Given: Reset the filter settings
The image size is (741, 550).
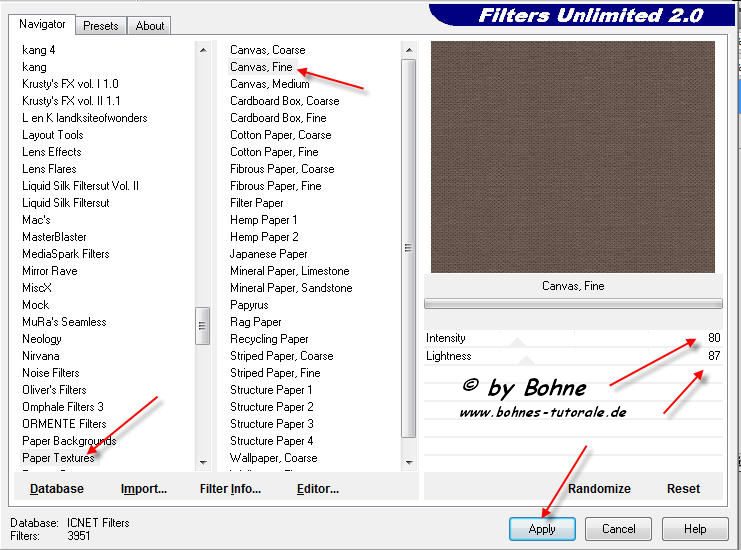Looking at the screenshot, I should [683, 489].
